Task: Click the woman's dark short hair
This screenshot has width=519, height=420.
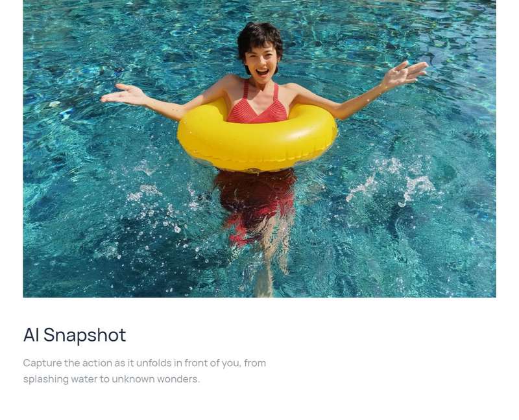Action: coord(259,38)
